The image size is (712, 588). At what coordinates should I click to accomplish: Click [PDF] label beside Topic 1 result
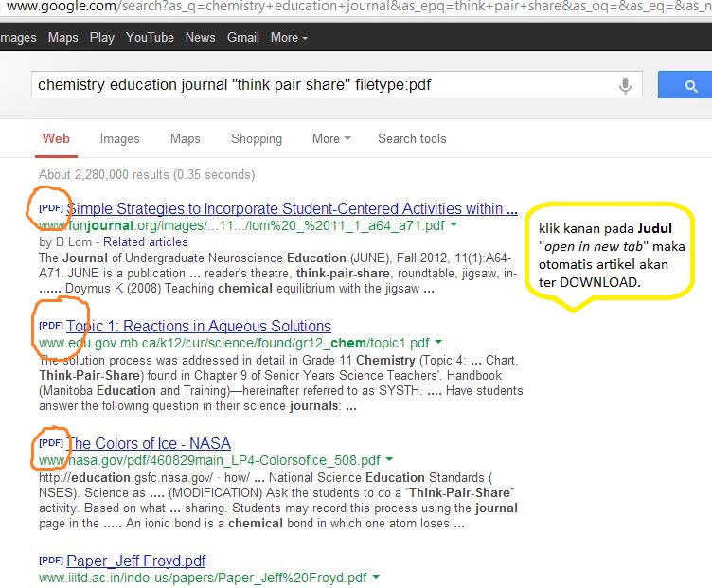click(x=51, y=325)
